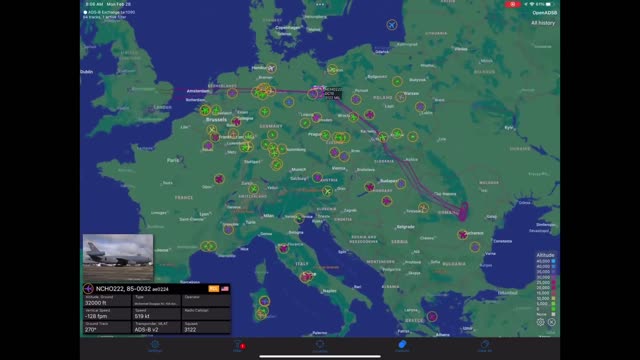Select purple aircraft icon near Poznan
Screen dimensions: 640x360
tap(356, 99)
